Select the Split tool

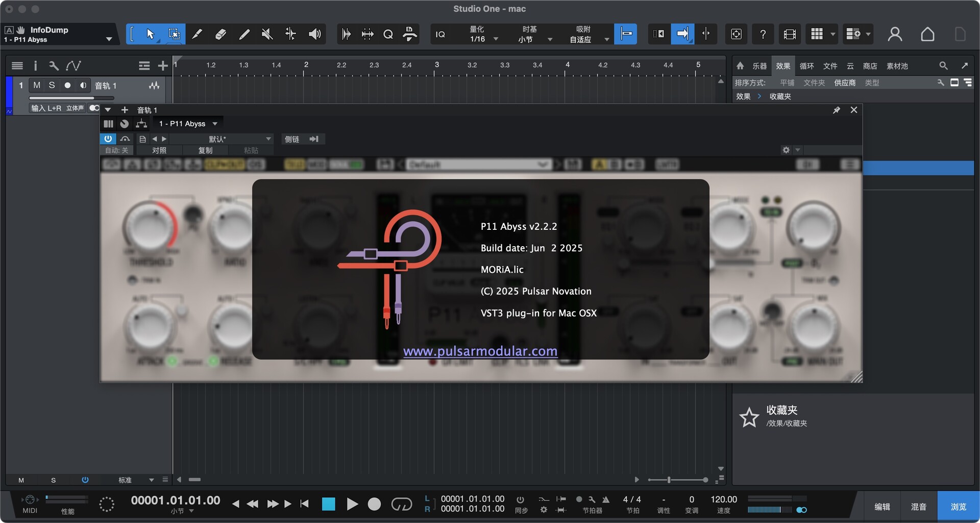click(197, 34)
